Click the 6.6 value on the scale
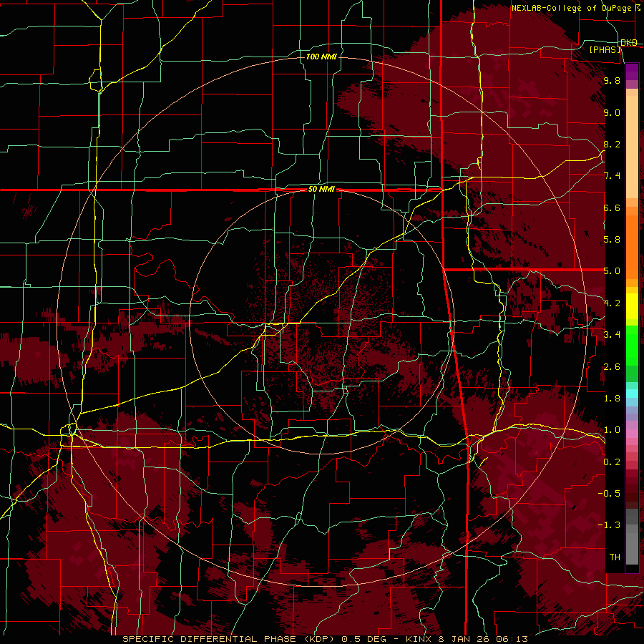644x644 pixels. (612, 208)
